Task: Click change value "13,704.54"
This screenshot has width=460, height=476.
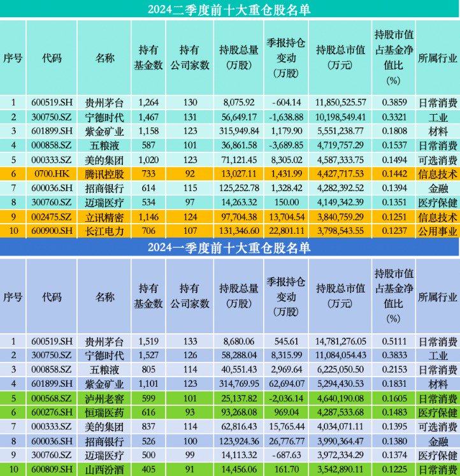Action: pyautogui.click(x=286, y=217)
